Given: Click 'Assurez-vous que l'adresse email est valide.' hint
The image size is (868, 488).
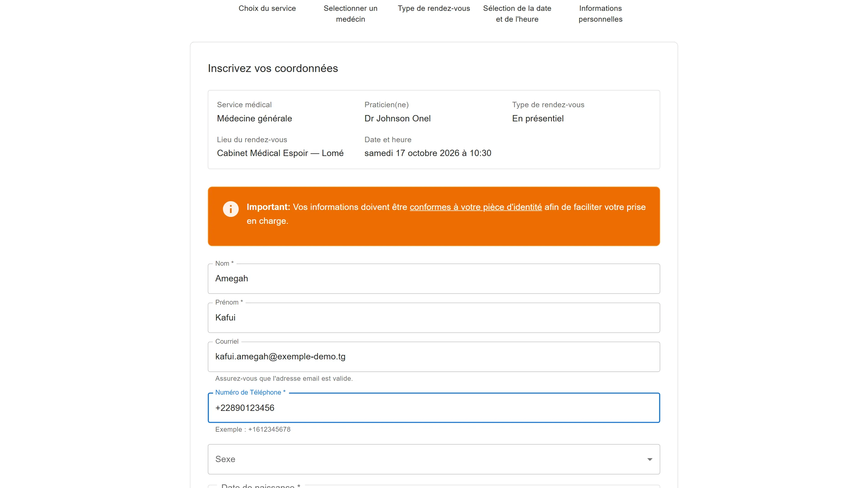Looking at the screenshot, I should tap(284, 379).
